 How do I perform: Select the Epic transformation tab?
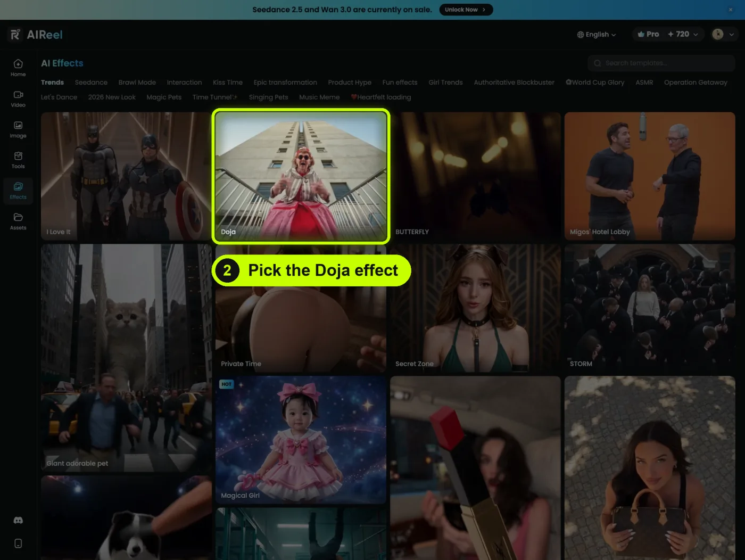[285, 83]
